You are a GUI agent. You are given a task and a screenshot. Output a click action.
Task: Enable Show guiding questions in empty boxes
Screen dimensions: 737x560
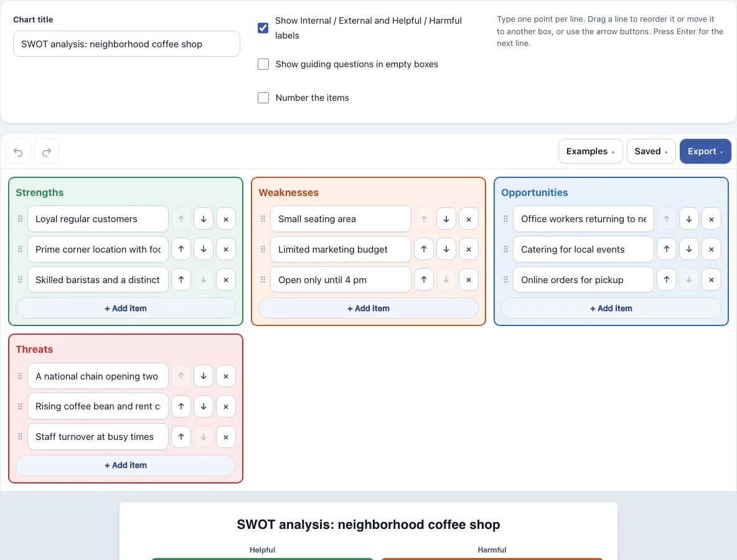coord(263,64)
